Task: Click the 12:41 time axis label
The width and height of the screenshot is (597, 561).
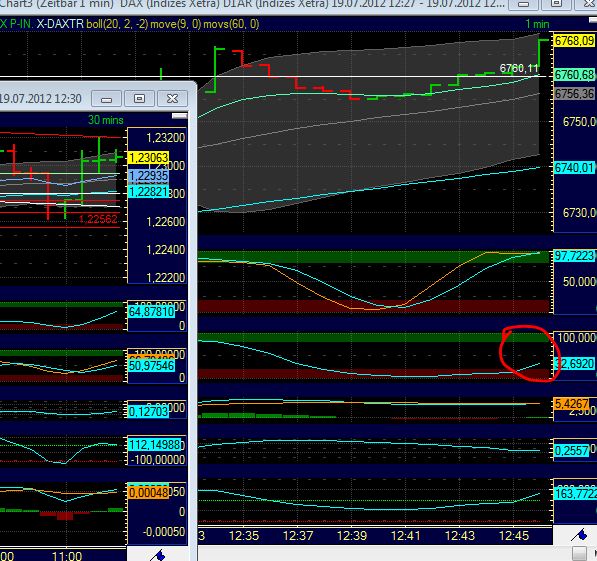Action: (406, 536)
